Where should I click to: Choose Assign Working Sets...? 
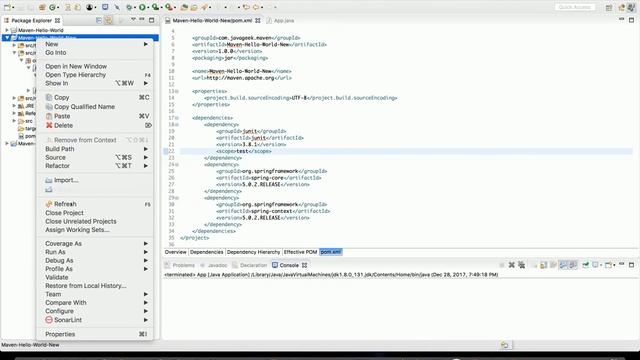[95, 230]
